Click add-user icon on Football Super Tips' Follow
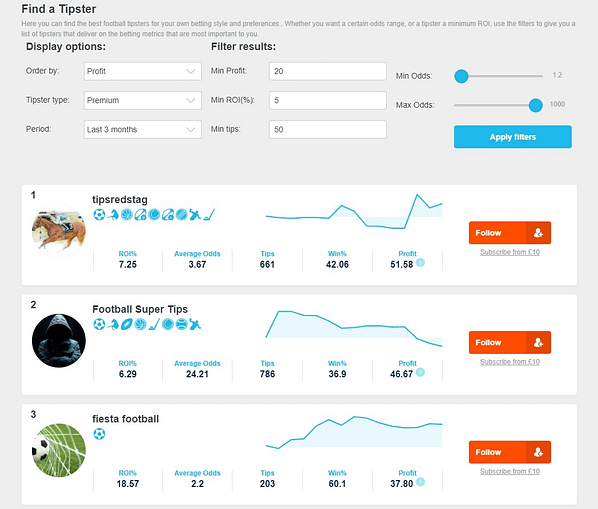 (x=538, y=342)
